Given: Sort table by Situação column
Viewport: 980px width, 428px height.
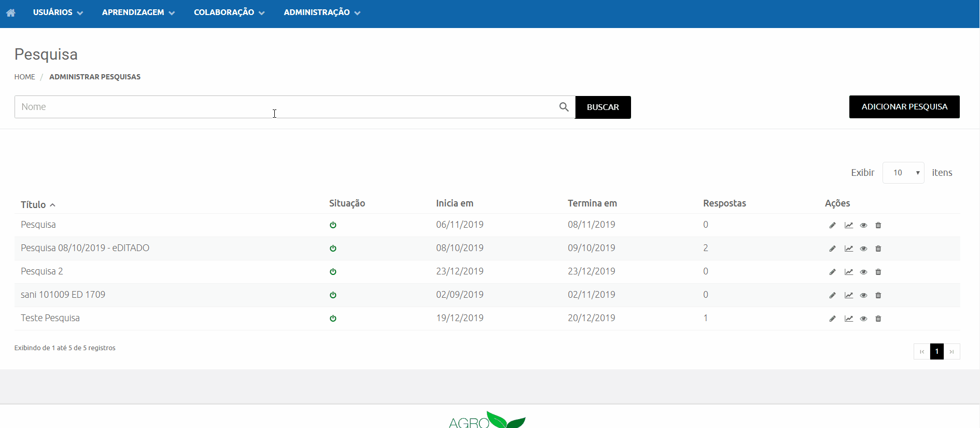Looking at the screenshot, I should tap(347, 203).
